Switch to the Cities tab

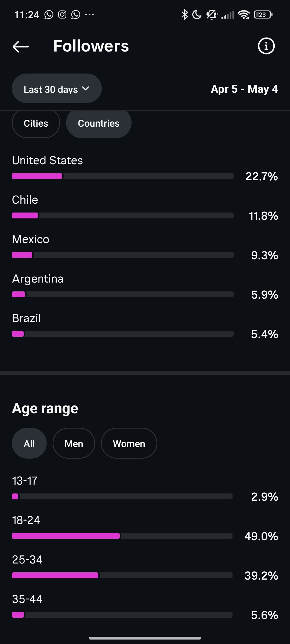[x=36, y=123]
